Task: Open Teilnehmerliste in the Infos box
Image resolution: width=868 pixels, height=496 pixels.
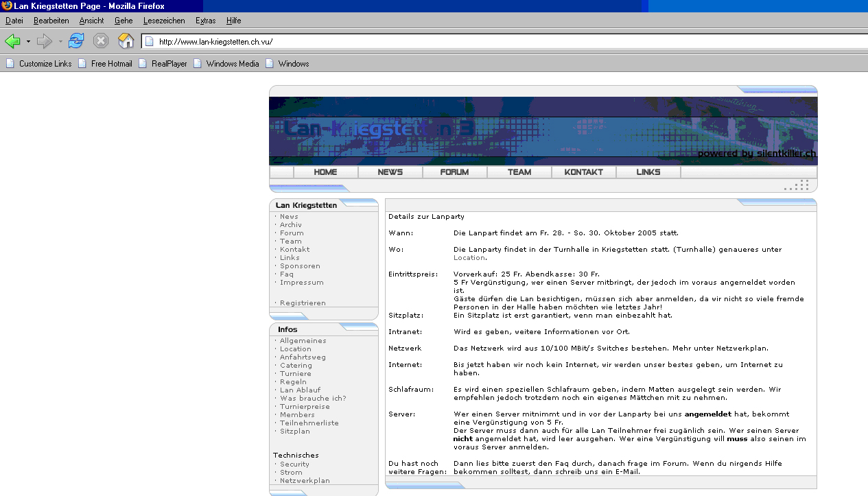Action: [x=309, y=423]
